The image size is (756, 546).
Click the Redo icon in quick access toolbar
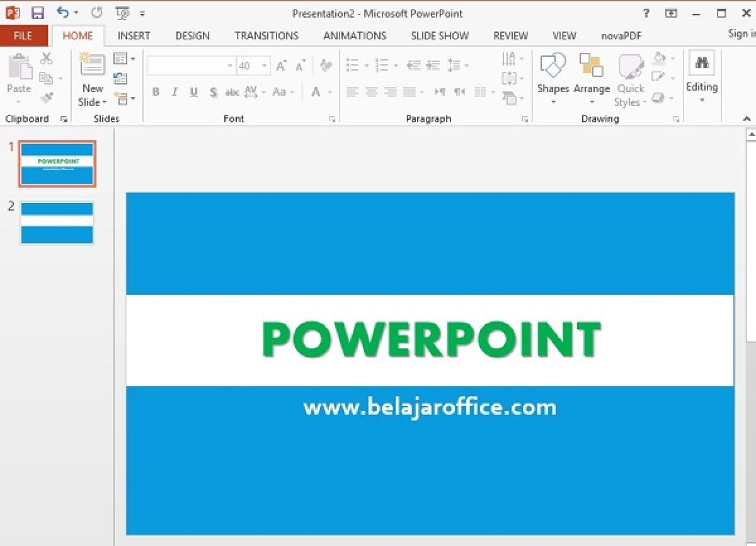pyautogui.click(x=96, y=13)
